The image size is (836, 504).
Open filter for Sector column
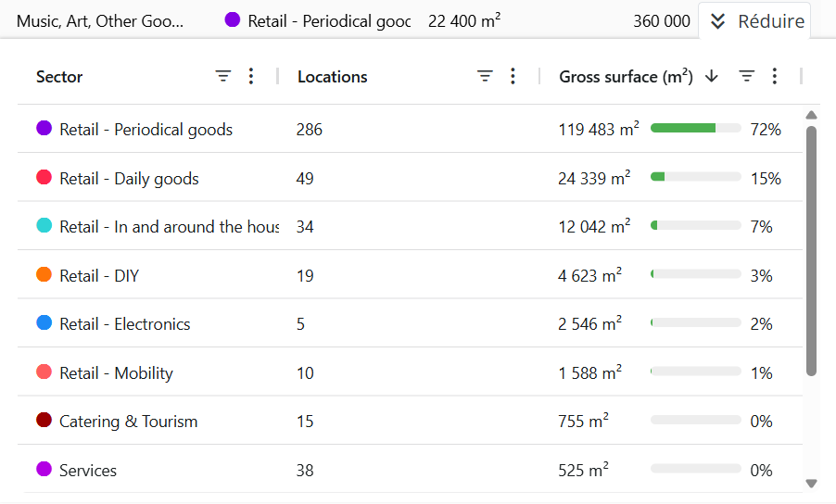pos(223,77)
